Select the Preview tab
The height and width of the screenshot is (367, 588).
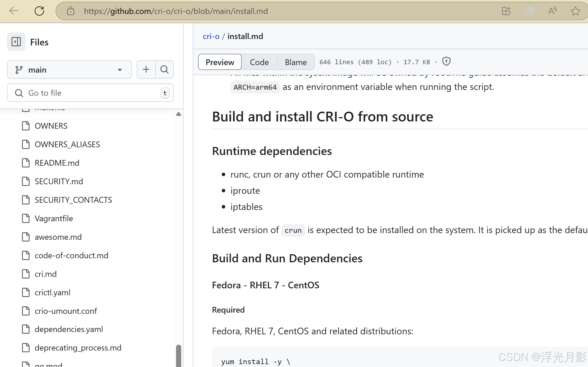click(220, 62)
